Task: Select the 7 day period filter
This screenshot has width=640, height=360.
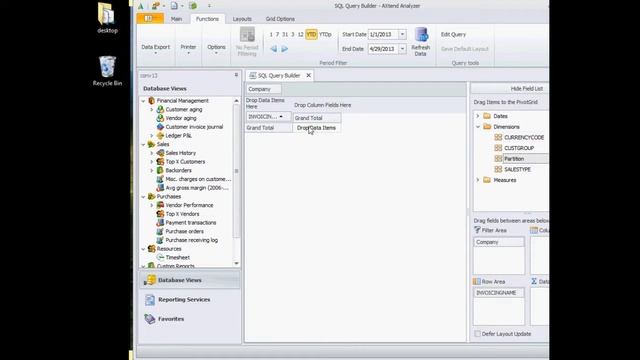Action: click(x=277, y=34)
